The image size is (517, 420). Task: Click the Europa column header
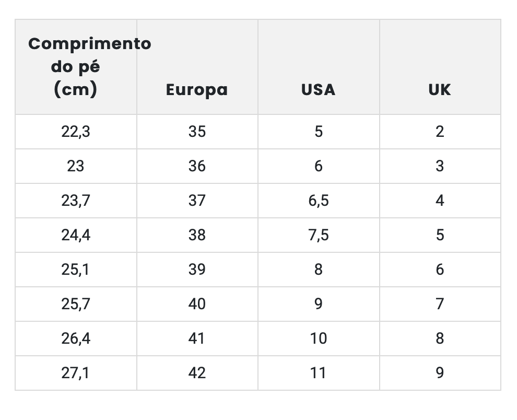coord(197,90)
